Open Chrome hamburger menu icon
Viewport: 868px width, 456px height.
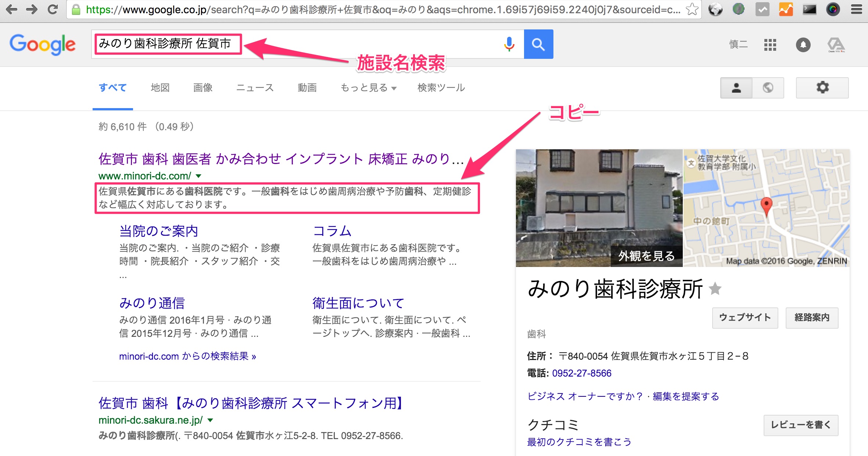click(856, 9)
